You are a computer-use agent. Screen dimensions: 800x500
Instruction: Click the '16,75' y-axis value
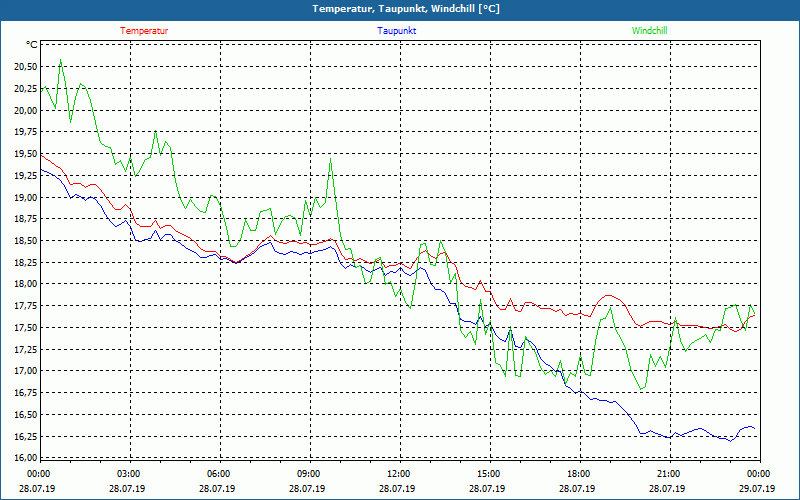(26, 393)
